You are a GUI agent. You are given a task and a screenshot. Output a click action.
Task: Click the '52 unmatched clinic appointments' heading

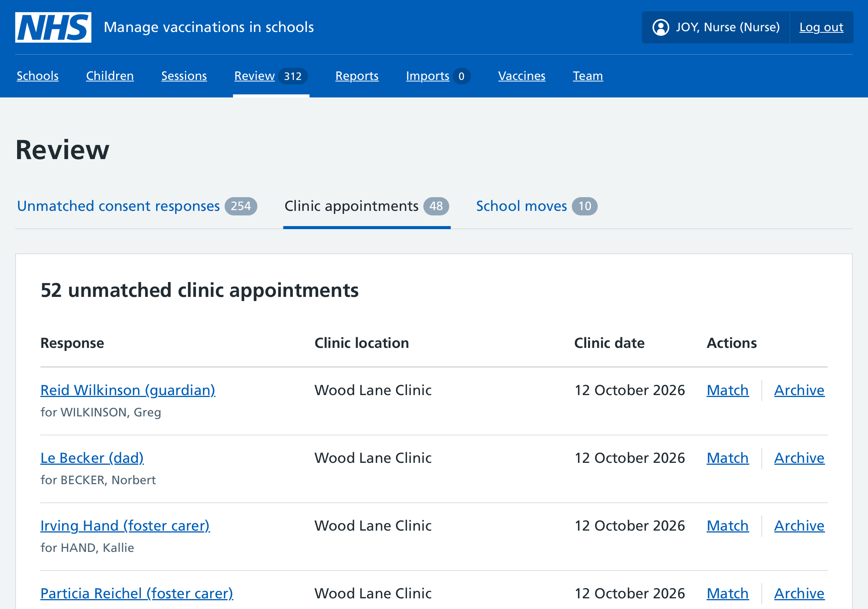199,290
